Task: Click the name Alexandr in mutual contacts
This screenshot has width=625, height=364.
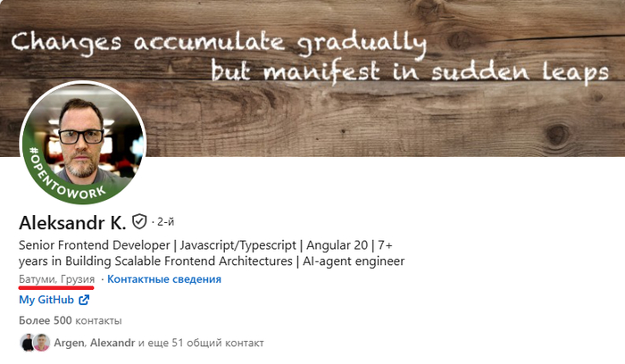Action: point(112,343)
